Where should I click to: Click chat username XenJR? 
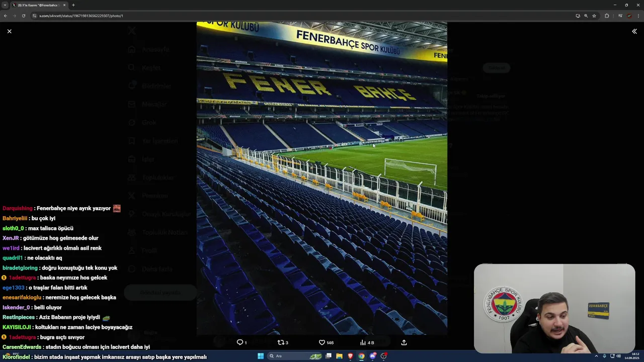[x=11, y=238]
